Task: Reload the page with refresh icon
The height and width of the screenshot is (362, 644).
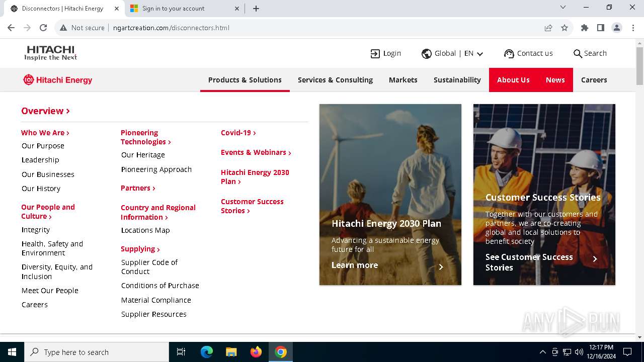Action: 43,28
